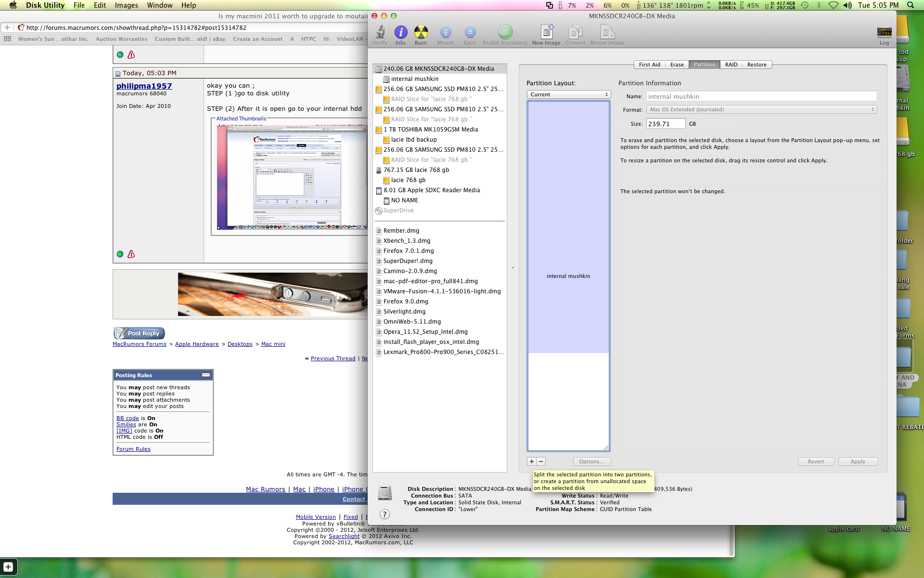Open the Format dropdown

click(761, 109)
